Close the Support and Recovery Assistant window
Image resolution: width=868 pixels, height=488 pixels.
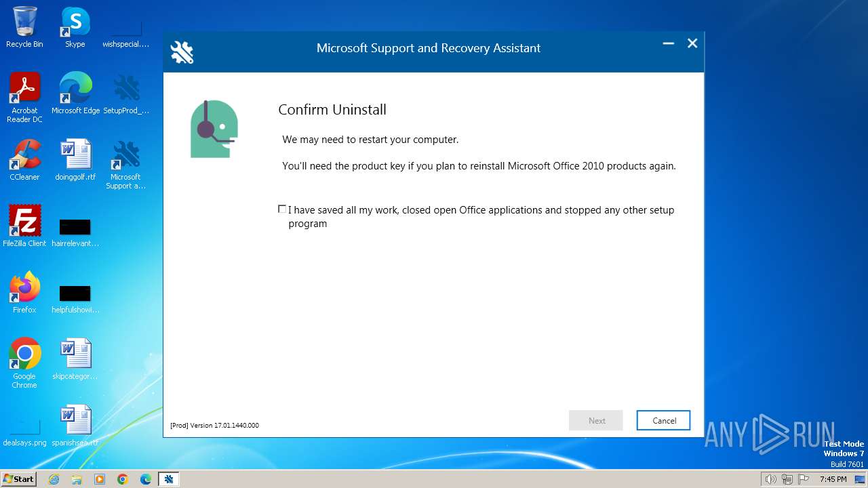coord(692,43)
